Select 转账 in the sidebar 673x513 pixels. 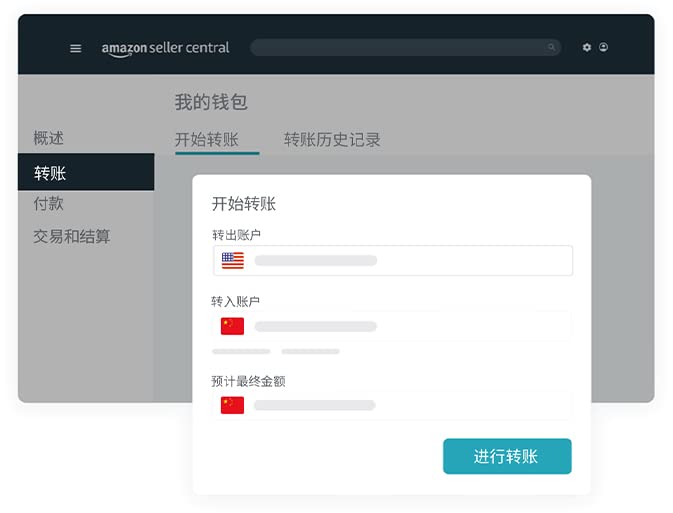(x=50, y=173)
